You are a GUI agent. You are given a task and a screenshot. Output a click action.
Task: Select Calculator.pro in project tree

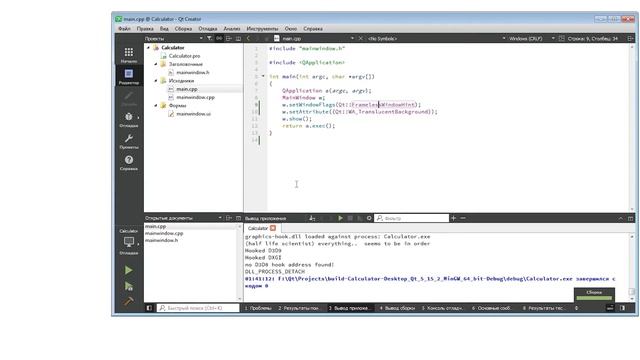point(184,56)
